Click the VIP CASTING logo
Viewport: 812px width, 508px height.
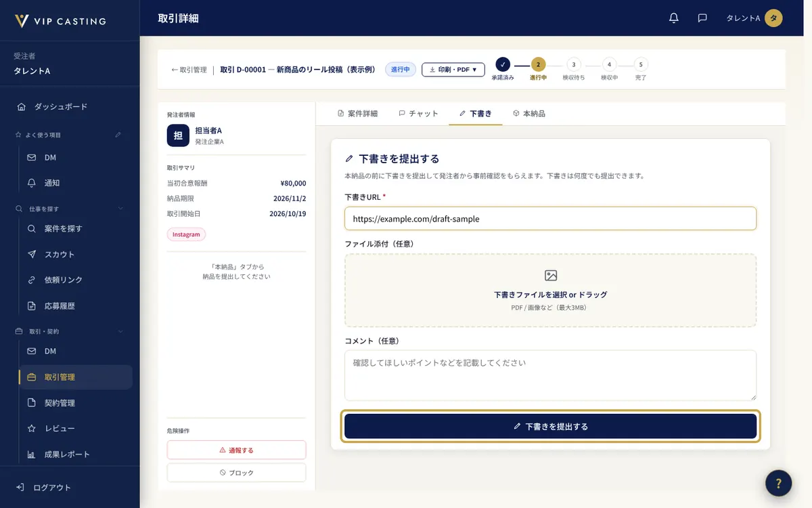click(x=61, y=21)
